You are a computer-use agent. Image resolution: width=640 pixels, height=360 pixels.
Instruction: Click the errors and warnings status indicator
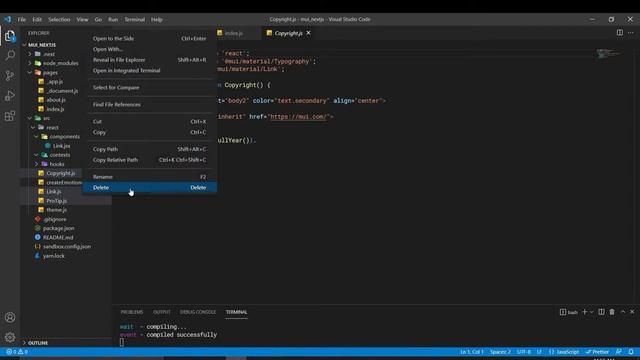(x=17, y=351)
